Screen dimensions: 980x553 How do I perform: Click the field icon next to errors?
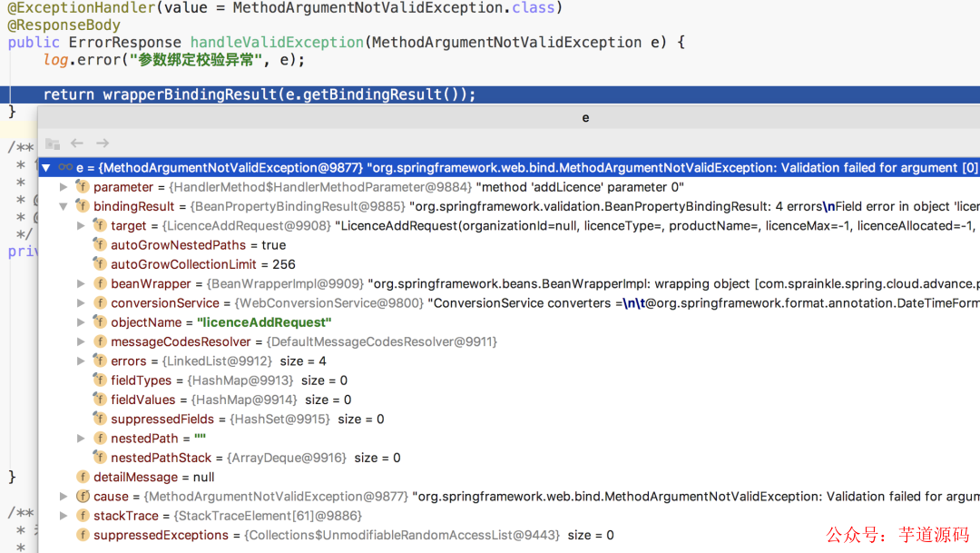[x=100, y=360]
